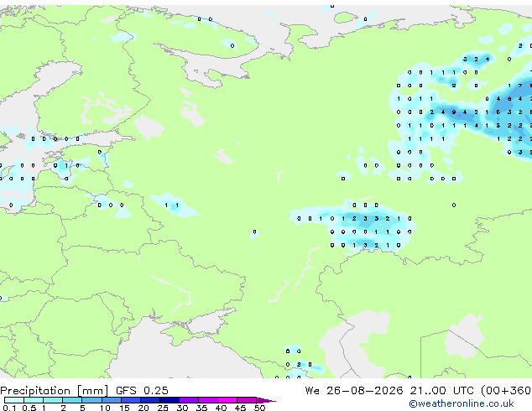Click the legend arrow tip above 50
This screenshot has width=532, height=411.
click(x=266, y=400)
